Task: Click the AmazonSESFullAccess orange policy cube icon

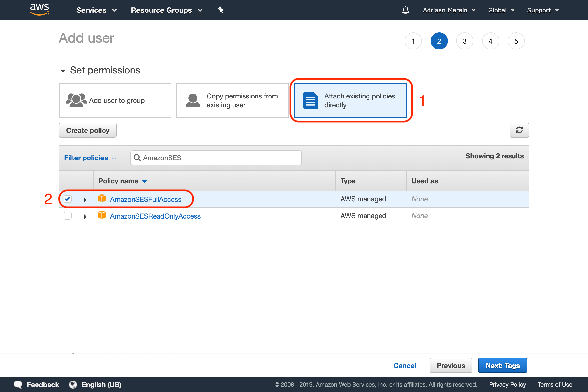Action: [x=102, y=198]
